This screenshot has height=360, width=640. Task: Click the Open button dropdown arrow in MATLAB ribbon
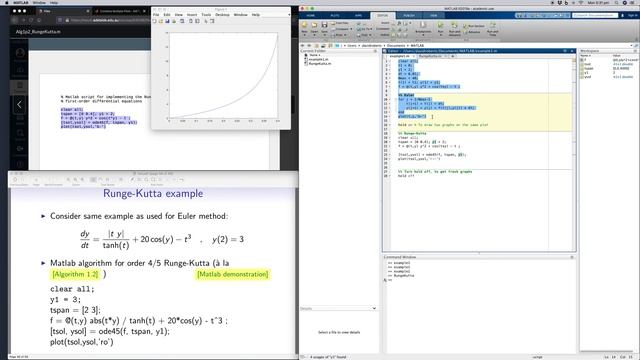click(314, 35)
